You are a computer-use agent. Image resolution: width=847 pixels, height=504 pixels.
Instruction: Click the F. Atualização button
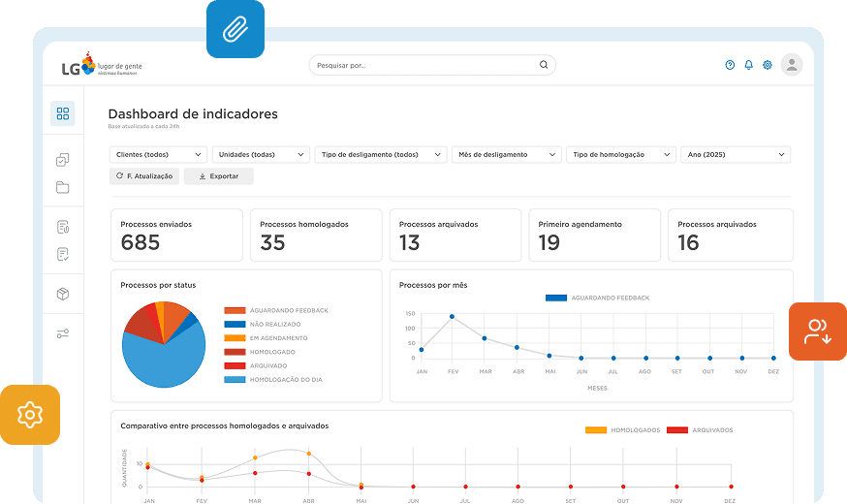click(144, 176)
